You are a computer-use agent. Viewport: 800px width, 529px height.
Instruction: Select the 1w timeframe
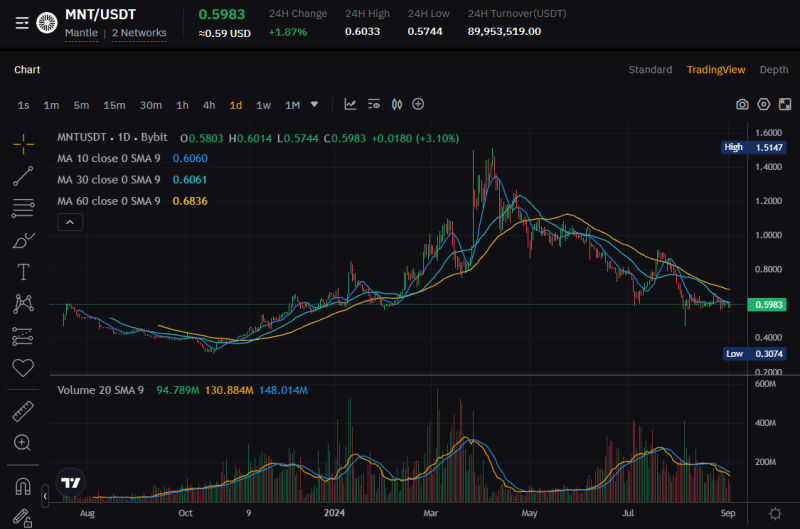(x=263, y=105)
